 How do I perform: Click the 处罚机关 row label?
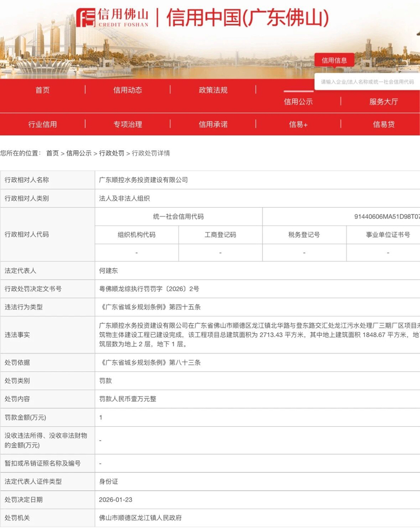tap(17, 518)
